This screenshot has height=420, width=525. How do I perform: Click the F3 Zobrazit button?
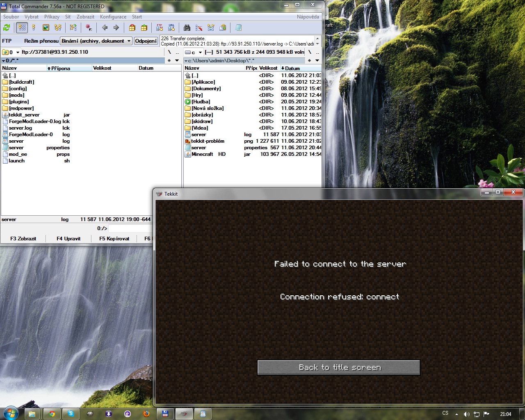coord(23,238)
